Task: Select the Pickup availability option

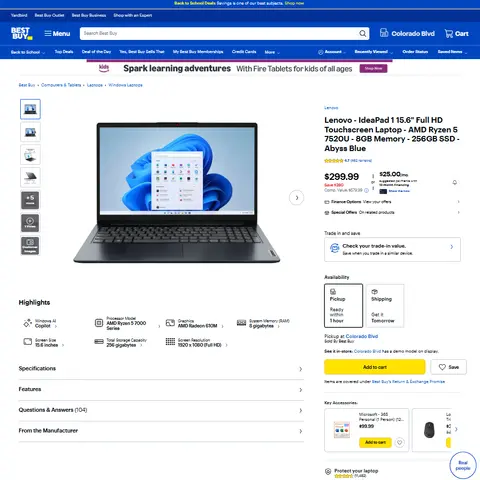Action: [x=343, y=305]
